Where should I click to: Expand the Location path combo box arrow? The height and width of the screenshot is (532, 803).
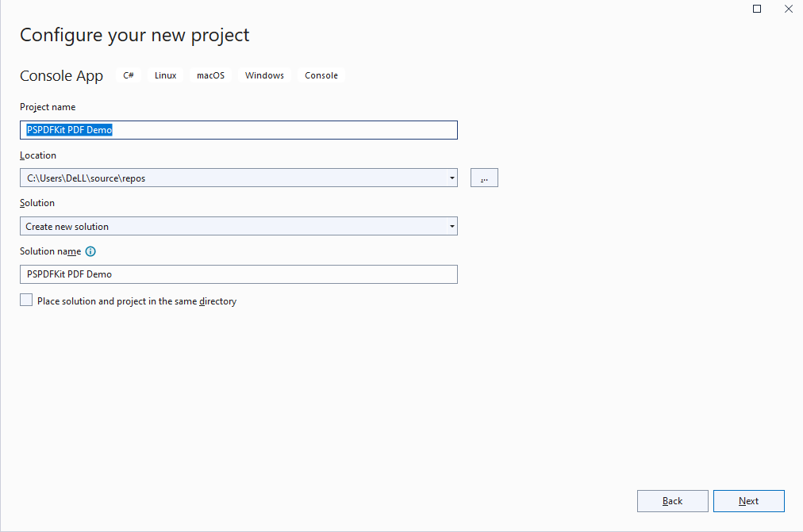pos(453,177)
